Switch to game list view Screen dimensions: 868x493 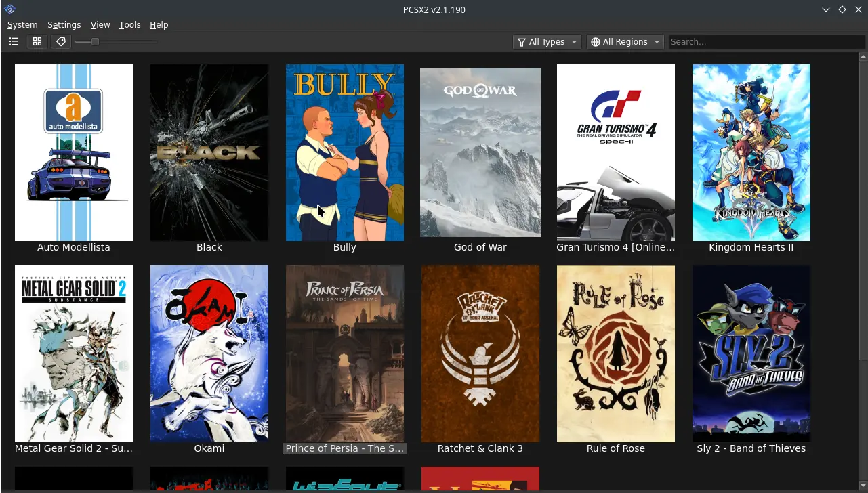click(14, 41)
